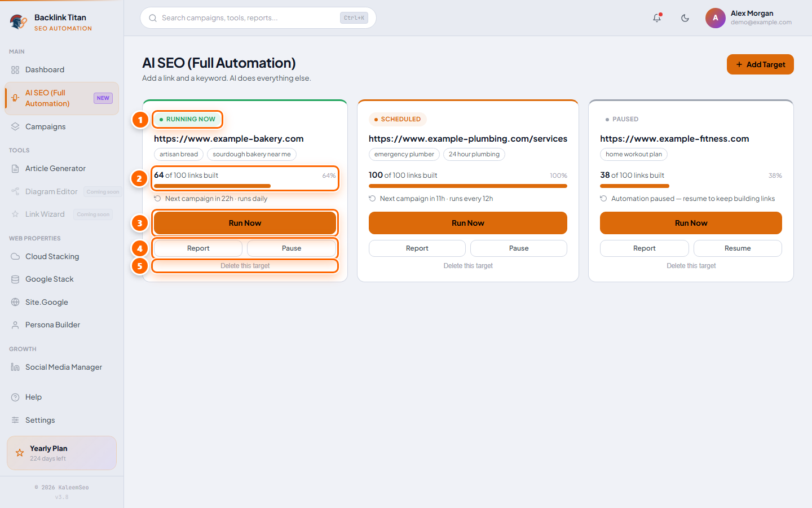Click the Campaigns layers icon
812x508 pixels.
coord(15,126)
